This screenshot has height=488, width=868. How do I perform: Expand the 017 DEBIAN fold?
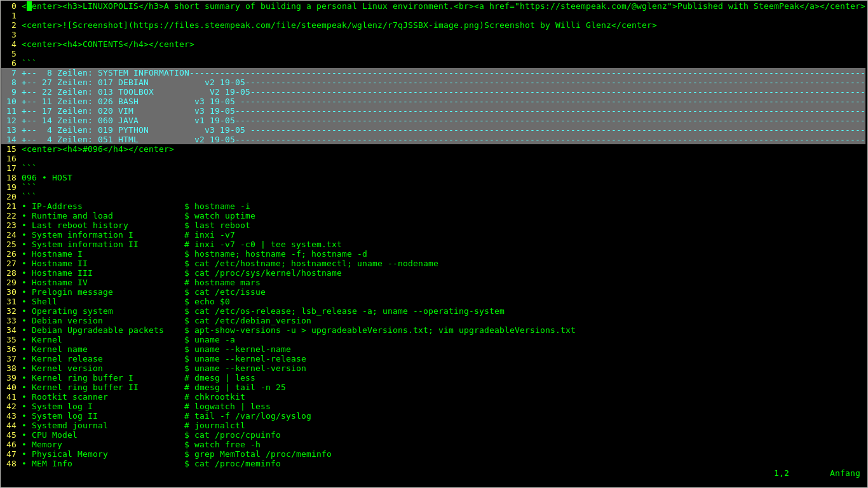coord(433,83)
